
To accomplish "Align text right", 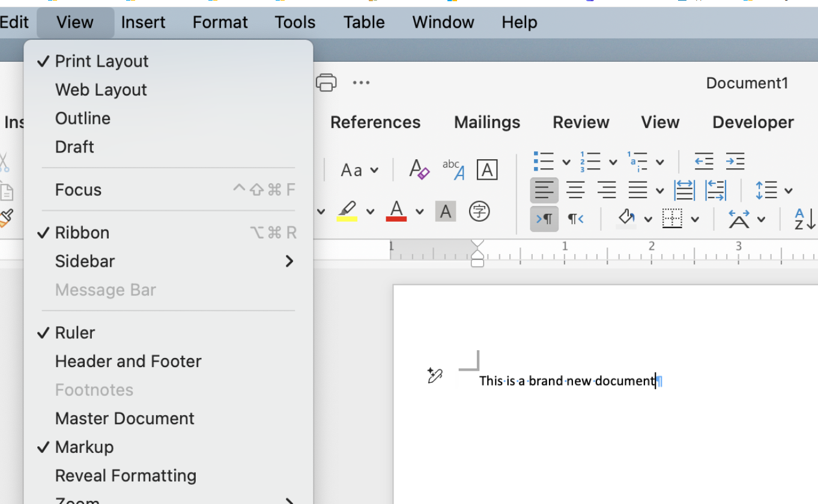I will (x=607, y=191).
